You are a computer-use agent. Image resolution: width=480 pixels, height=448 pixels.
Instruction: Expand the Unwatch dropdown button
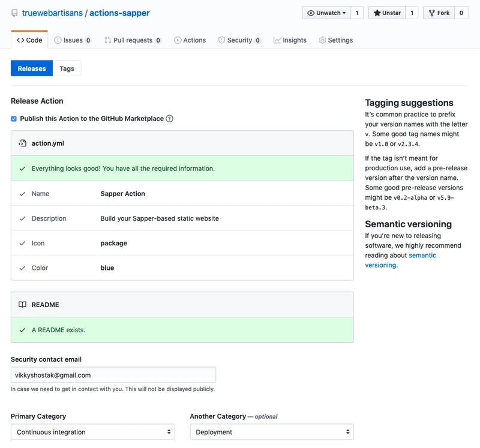tap(326, 13)
